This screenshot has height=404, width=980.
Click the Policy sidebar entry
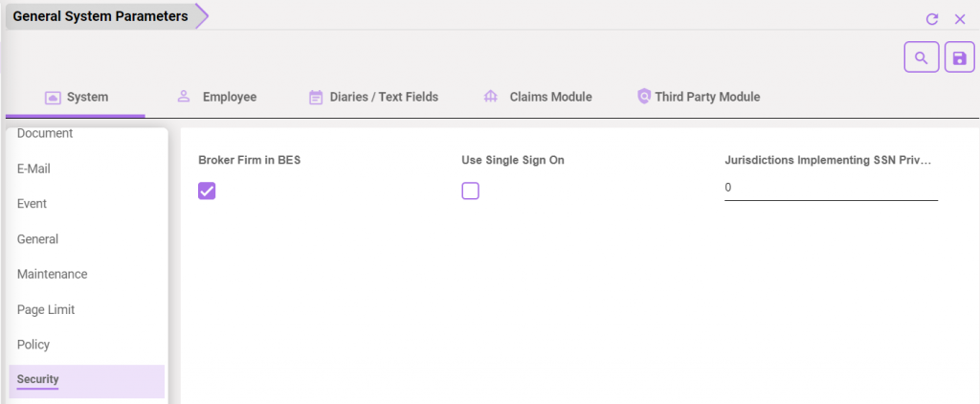point(33,345)
